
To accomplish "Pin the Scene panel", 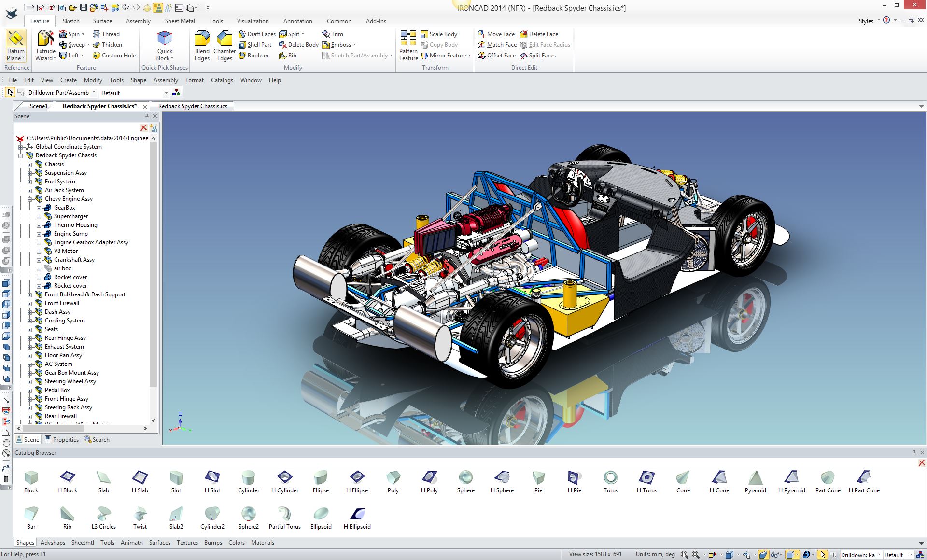I will tap(147, 116).
